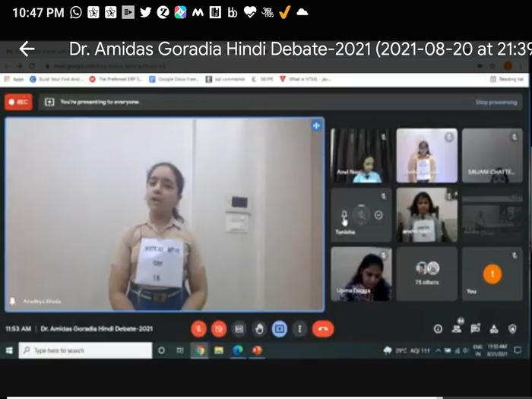Show everyone in the people panel

(457, 328)
